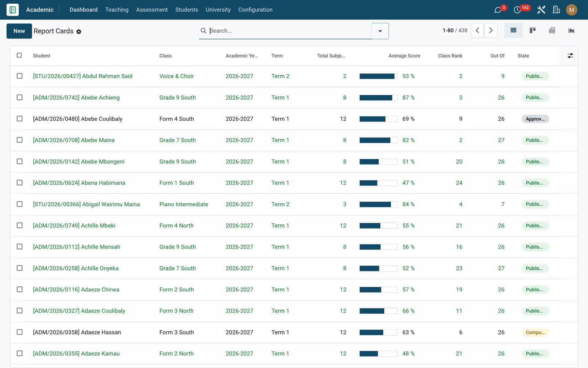Image resolution: width=588 pixels, height=368 pixels.
Task: Switch to pivot table view
Action: (552, 31)
